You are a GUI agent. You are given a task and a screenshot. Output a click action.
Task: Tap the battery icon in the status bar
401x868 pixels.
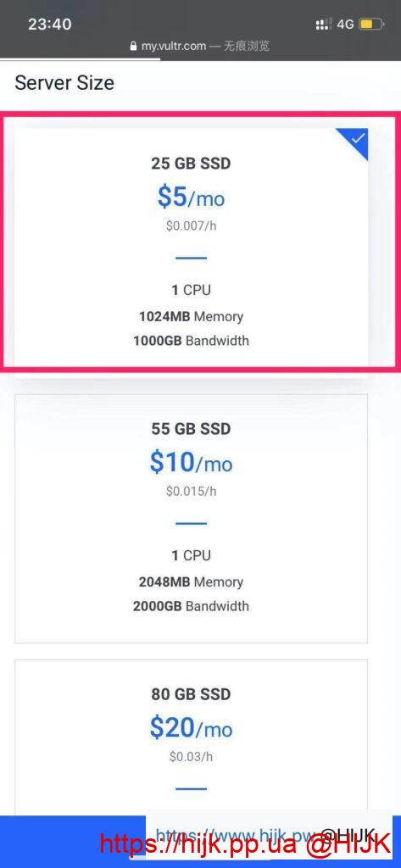371,25
